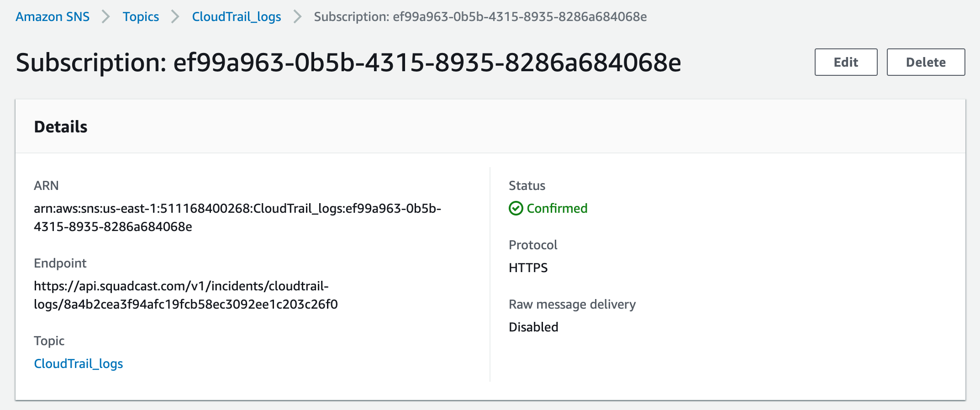This screenshot has width=980, height=410.
Task: Click the Edit button
Action: [846, 62]
